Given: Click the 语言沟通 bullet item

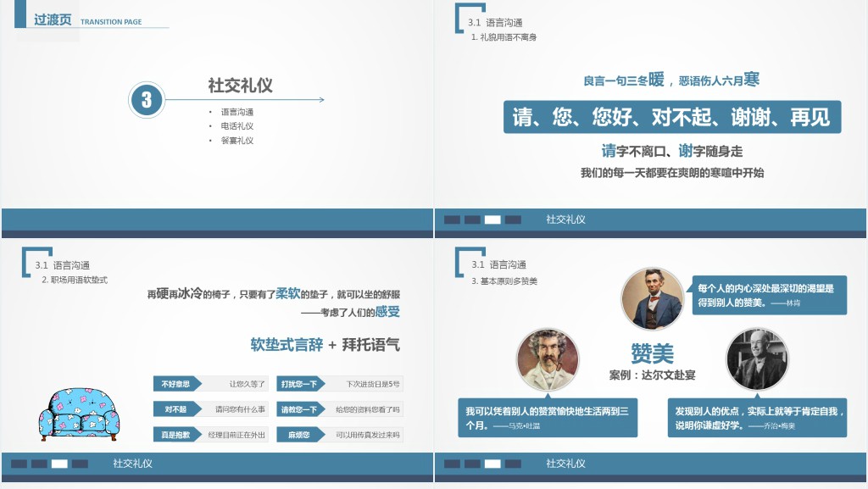Looking at the screenshot, I should click(x=237, y=112).
